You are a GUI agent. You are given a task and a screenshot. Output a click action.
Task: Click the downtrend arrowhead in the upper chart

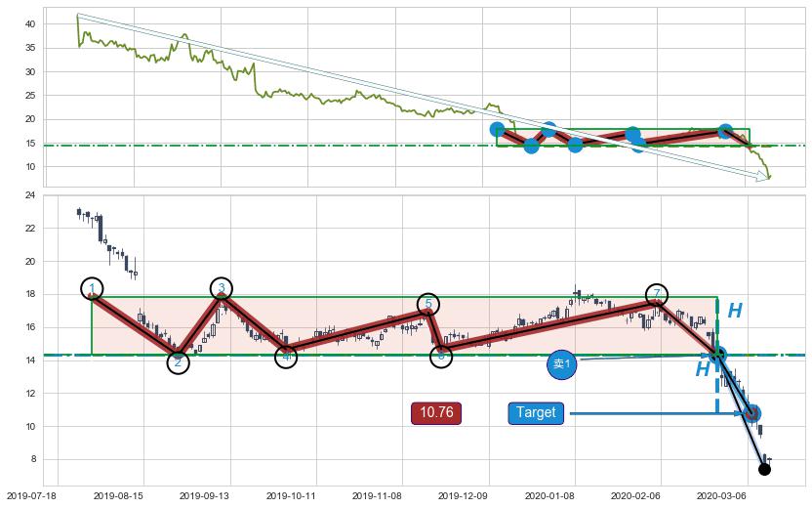pyautogui.click(x=763, y=176)
